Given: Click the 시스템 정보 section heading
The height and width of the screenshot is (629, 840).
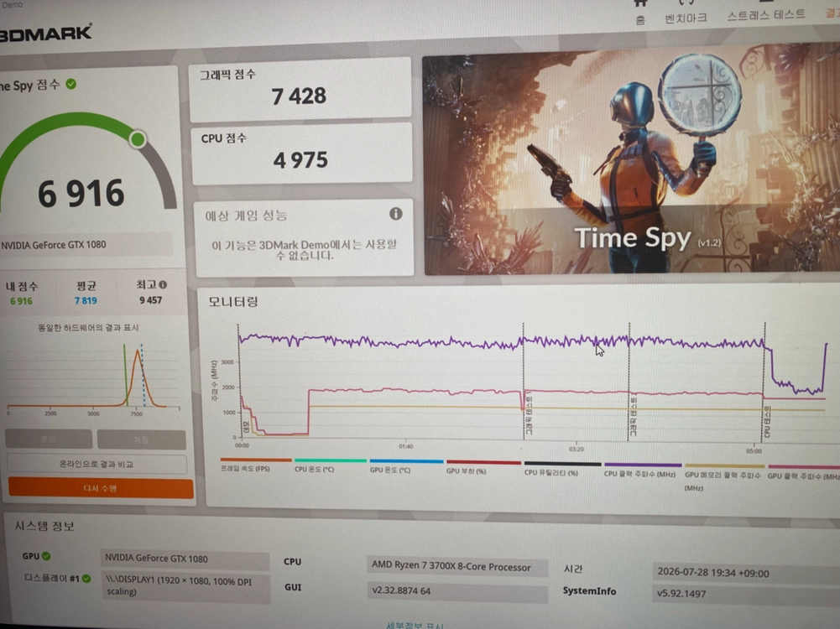Looking at the screenshot, I should coord(44,526).
